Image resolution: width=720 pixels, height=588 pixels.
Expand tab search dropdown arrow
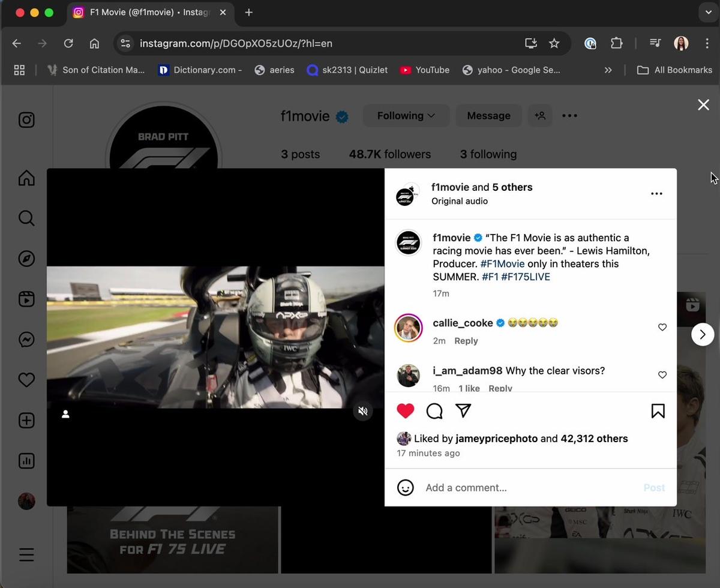(708, 12)
